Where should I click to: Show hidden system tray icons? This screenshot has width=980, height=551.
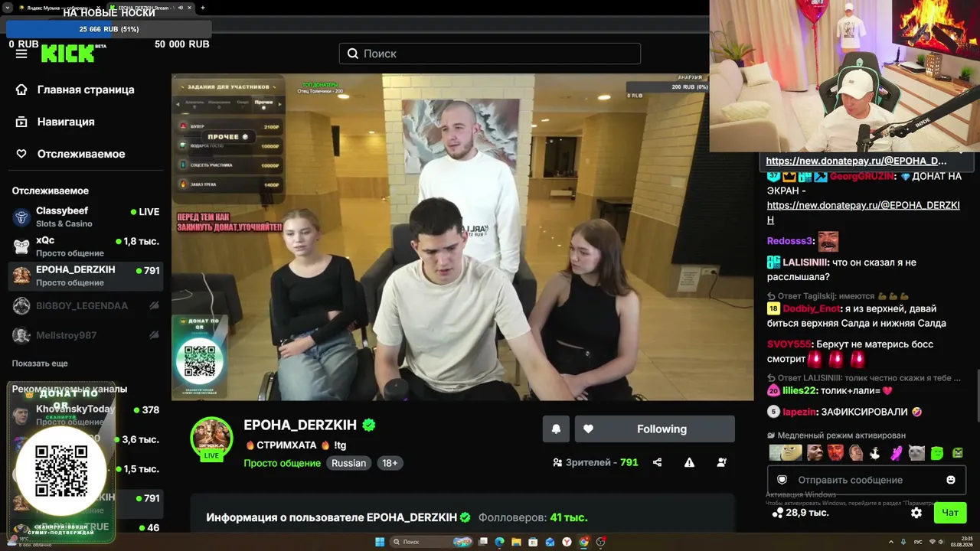pos(891,542)
